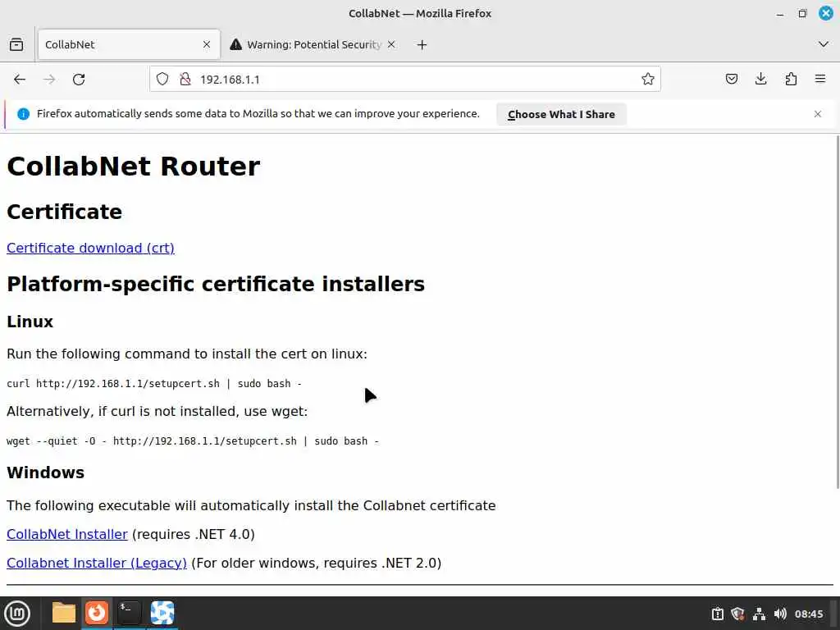840x630 pixels.
Task: Click the info icon in notification bar
Action: (x=23, y=114)
